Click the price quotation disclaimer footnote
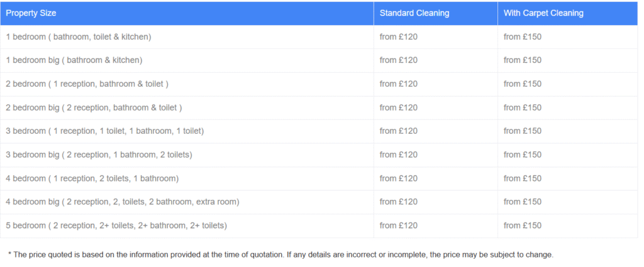 click(x=280, y=255)
